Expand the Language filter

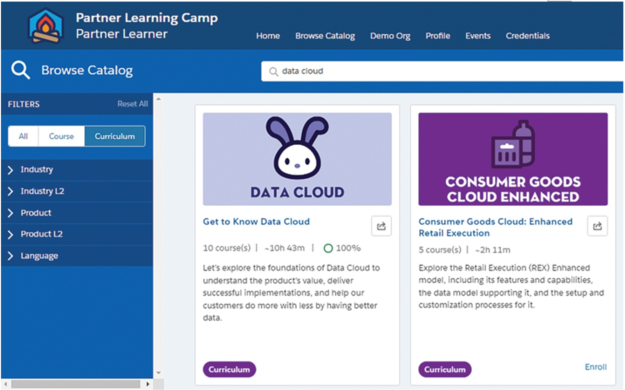77,256
